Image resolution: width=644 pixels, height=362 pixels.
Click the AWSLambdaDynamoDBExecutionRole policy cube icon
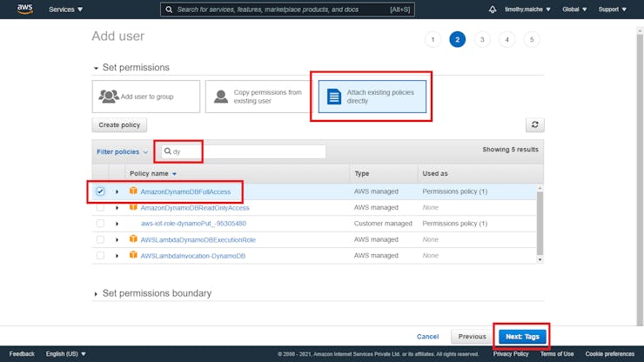click(133, 239)
